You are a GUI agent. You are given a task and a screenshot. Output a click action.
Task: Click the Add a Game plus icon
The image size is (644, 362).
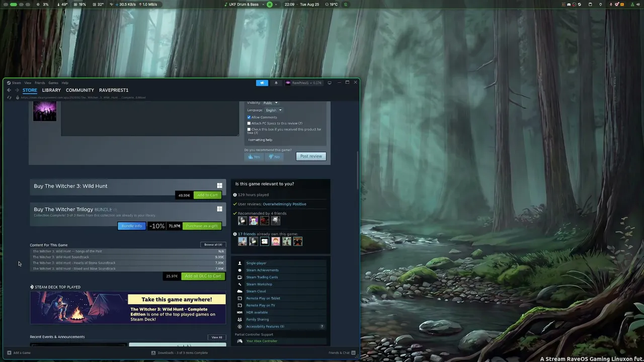[9, 352]
